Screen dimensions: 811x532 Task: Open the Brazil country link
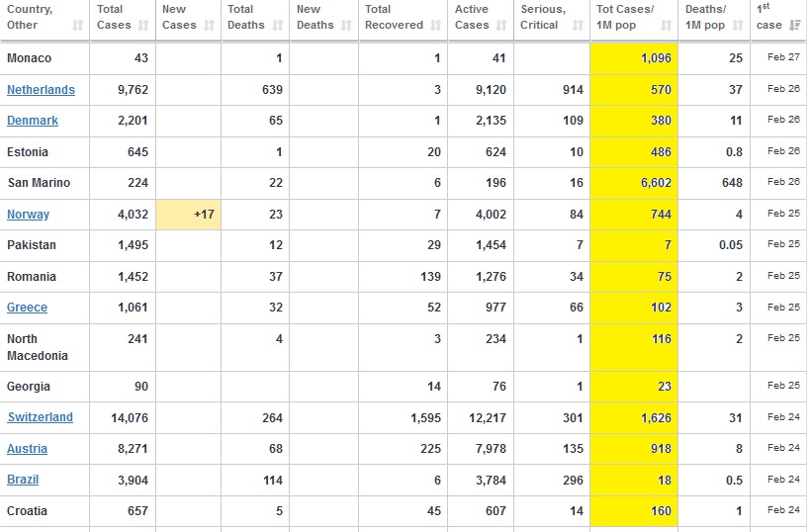point(24,480)
